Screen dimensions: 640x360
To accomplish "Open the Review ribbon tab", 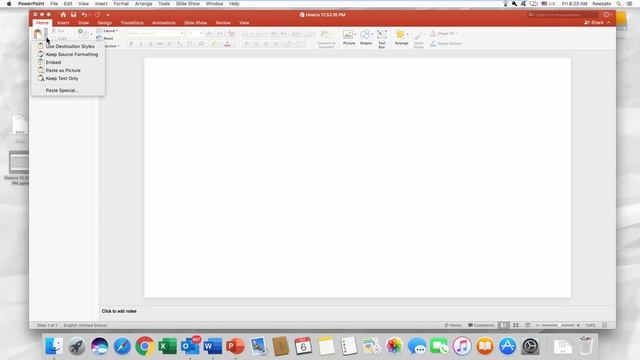I will tap(223, 23).
